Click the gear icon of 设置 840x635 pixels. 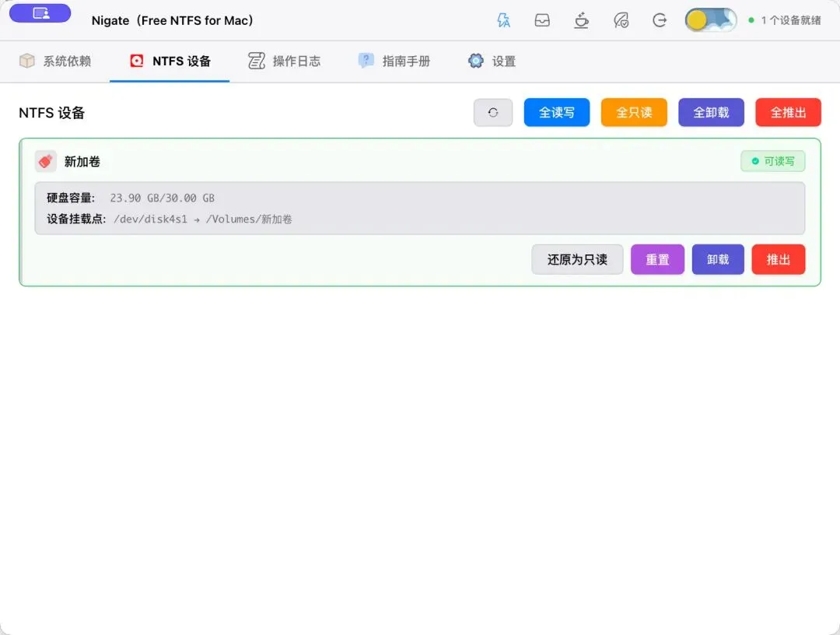(476, 61)
